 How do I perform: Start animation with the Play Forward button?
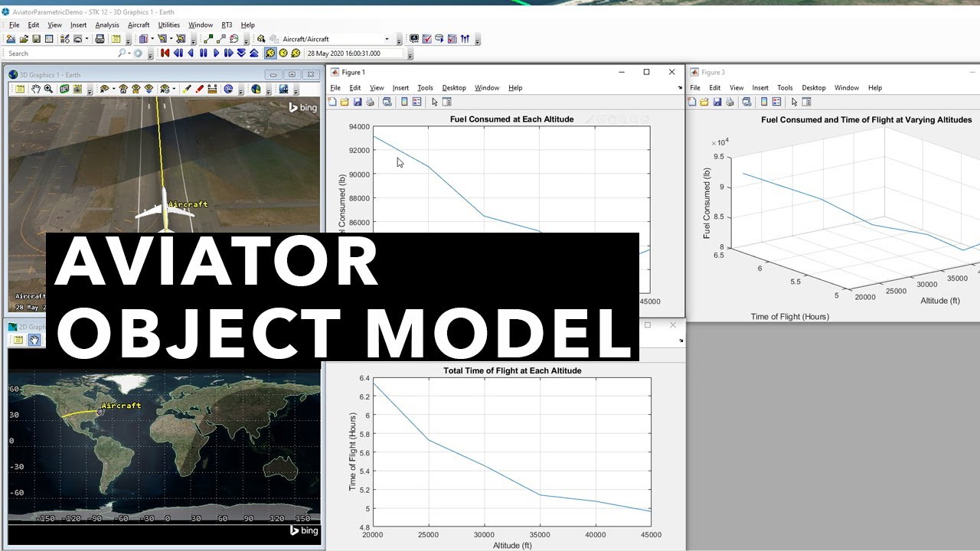click(x=216, y=53)
